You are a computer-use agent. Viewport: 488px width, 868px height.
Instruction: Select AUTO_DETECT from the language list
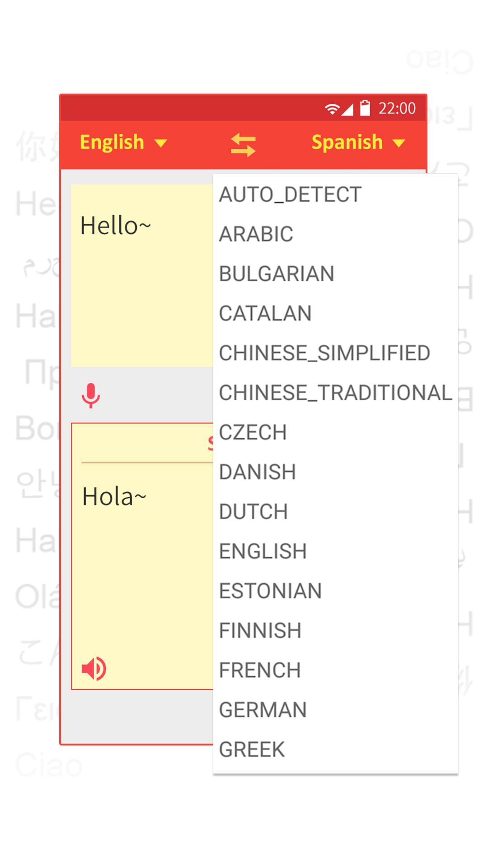289,194
